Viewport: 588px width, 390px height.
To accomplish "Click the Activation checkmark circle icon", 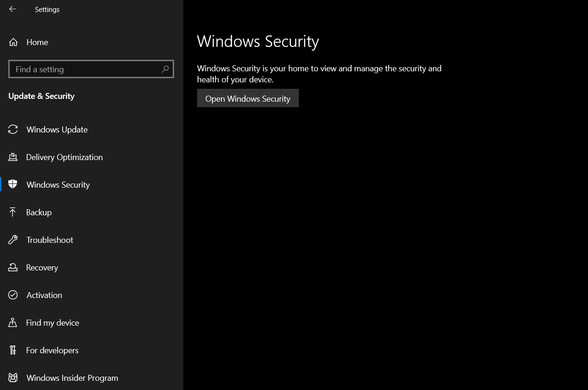I will point(13,295).
